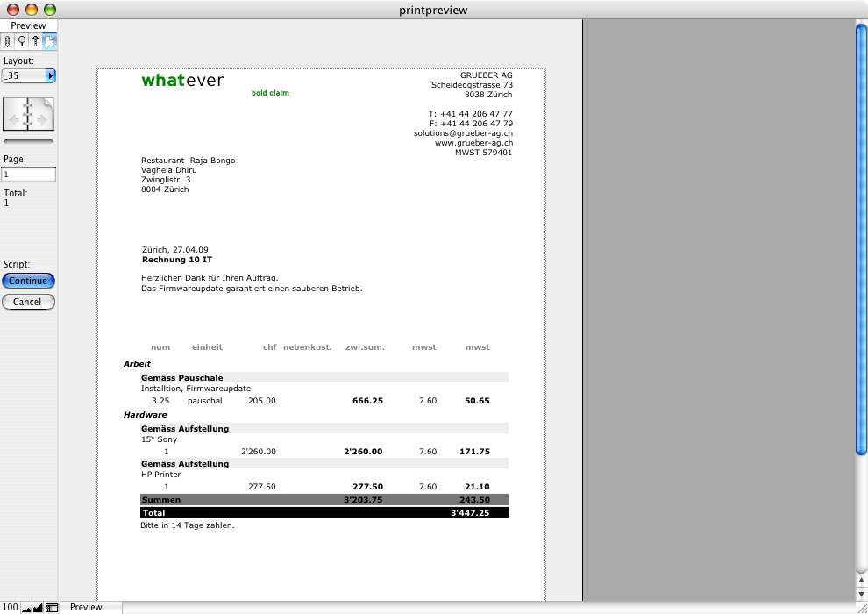
Task: Click the 100 zoom percentage box
Action: tap(10, 607)
